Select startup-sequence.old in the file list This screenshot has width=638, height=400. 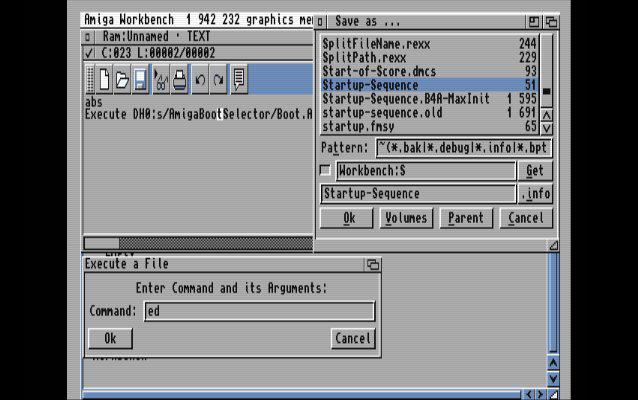point(429,113)
